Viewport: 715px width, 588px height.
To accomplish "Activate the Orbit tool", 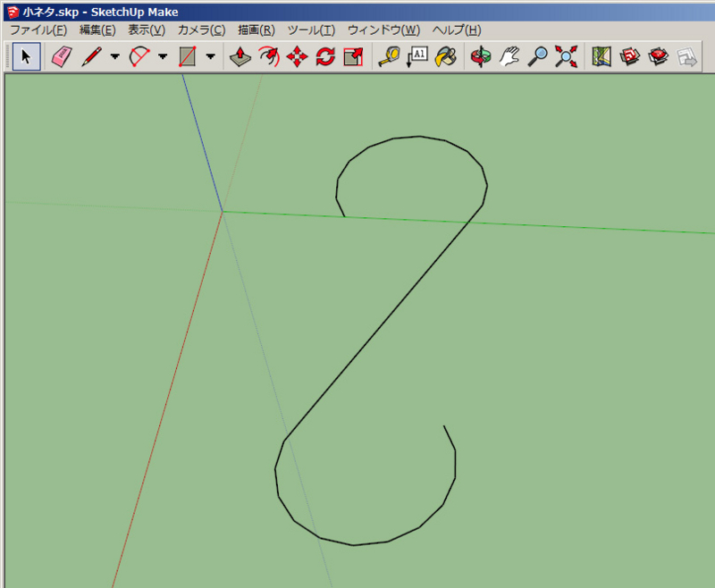I will point(480,55).
